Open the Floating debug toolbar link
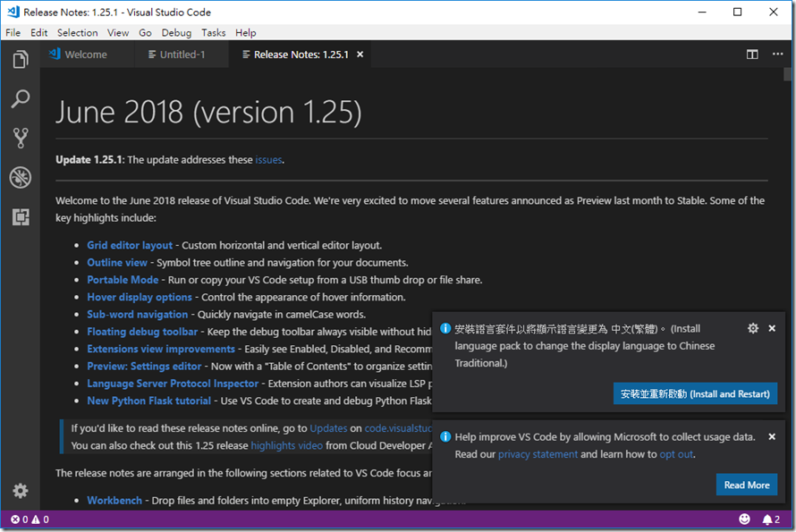 point(142,332)
